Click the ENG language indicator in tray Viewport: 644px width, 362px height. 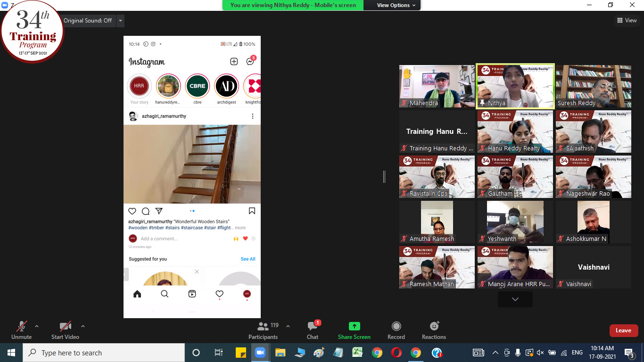tap(577, 353)
